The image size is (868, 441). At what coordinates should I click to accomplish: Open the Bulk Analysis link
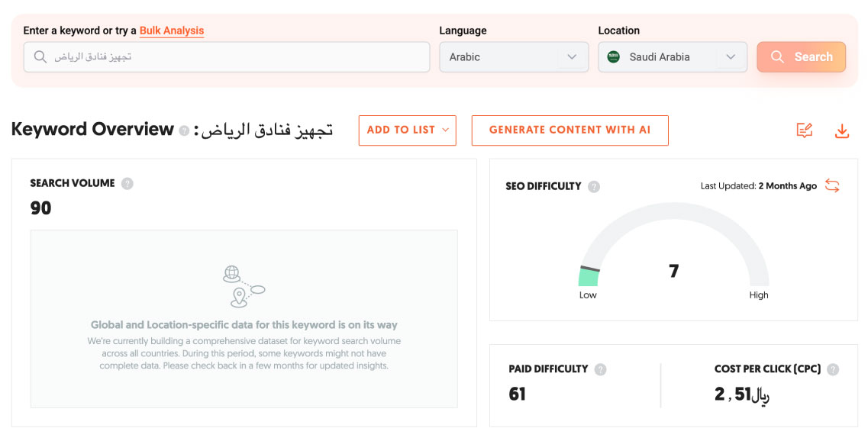[172, 31]
